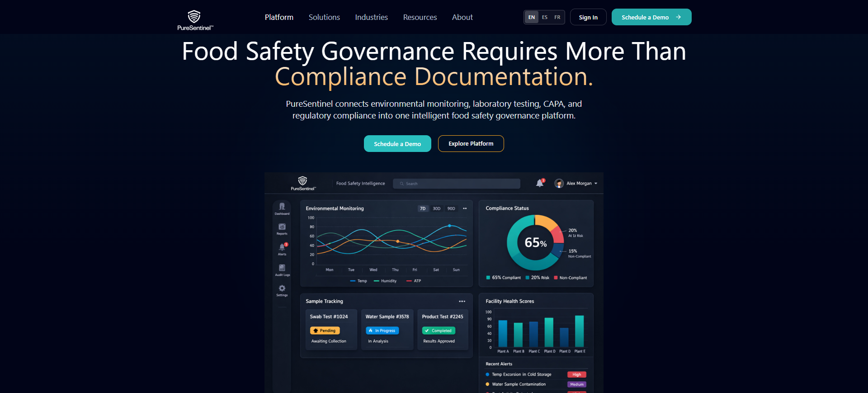Viewport: 868px width, 393px height.
Task: Click the 65% Compliant teal legend swatch
Action: pyautogui.click(x=488, y=278)
